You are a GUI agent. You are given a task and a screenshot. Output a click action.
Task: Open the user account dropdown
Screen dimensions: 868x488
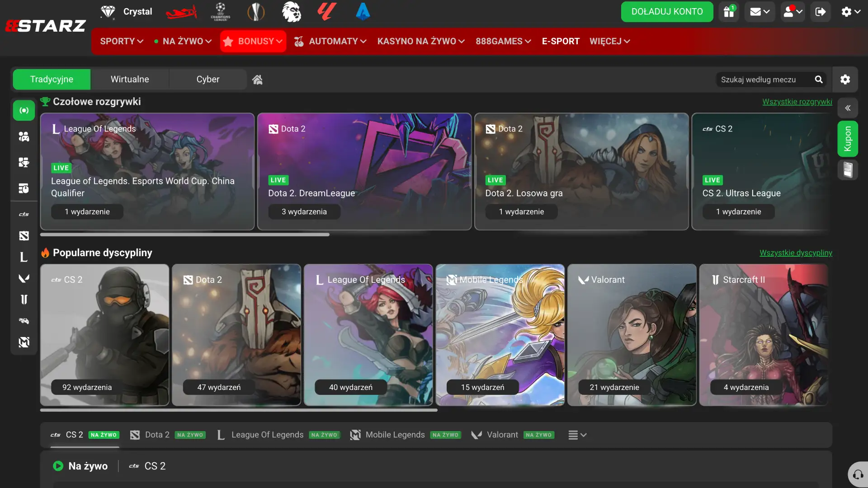[x=793, y=12]
